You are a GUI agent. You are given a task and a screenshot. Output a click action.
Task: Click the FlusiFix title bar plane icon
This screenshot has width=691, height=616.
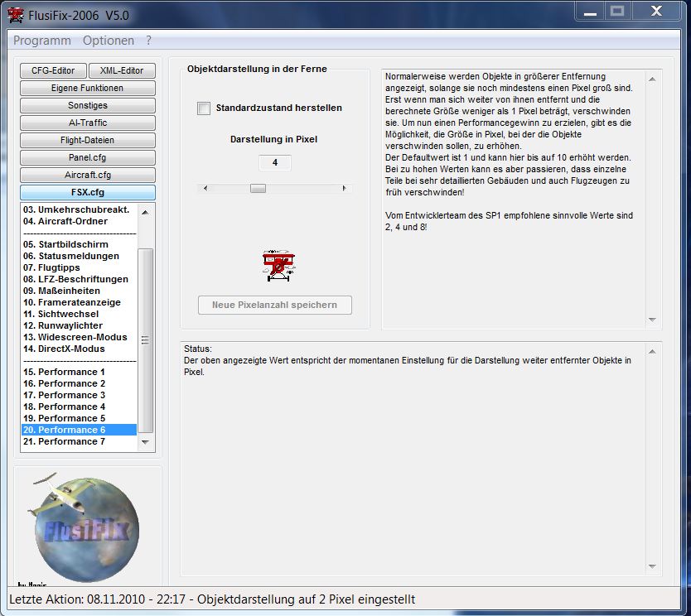tap(16, 15)
